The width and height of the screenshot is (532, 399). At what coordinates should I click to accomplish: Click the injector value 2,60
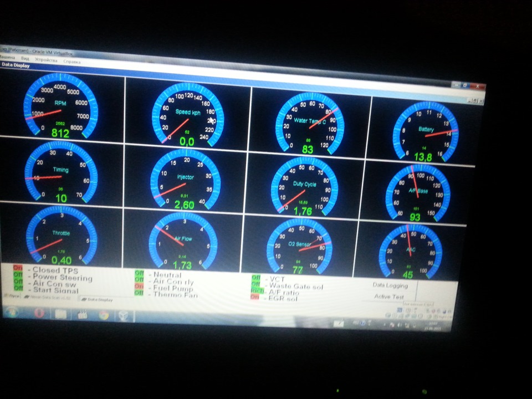pos(184,204)
